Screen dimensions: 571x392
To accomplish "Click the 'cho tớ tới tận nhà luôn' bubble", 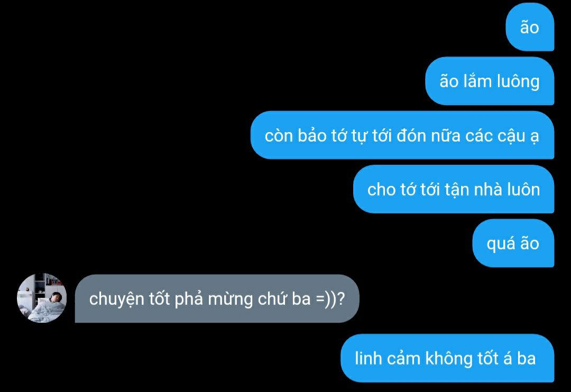I will 454,189.
